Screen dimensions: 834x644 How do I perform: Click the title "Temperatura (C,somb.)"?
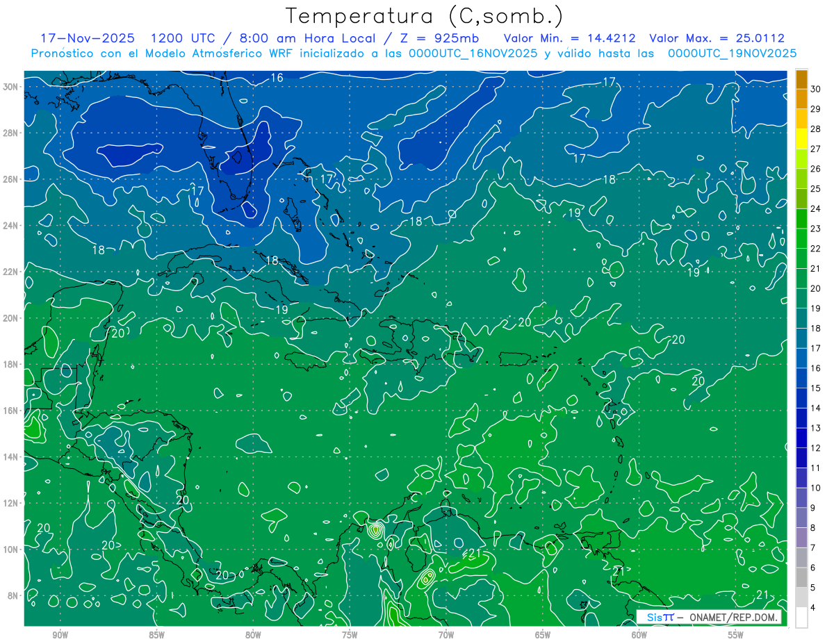(425, 16)
